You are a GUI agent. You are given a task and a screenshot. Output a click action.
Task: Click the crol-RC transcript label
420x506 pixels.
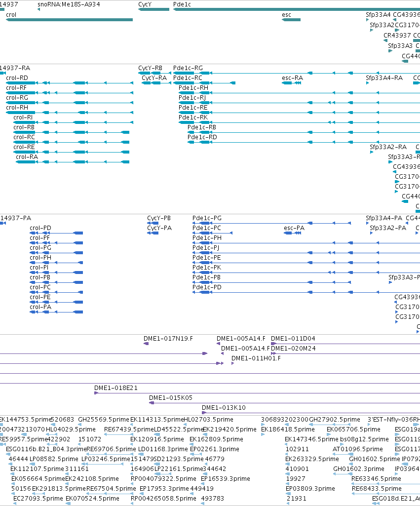pos(24,137)
